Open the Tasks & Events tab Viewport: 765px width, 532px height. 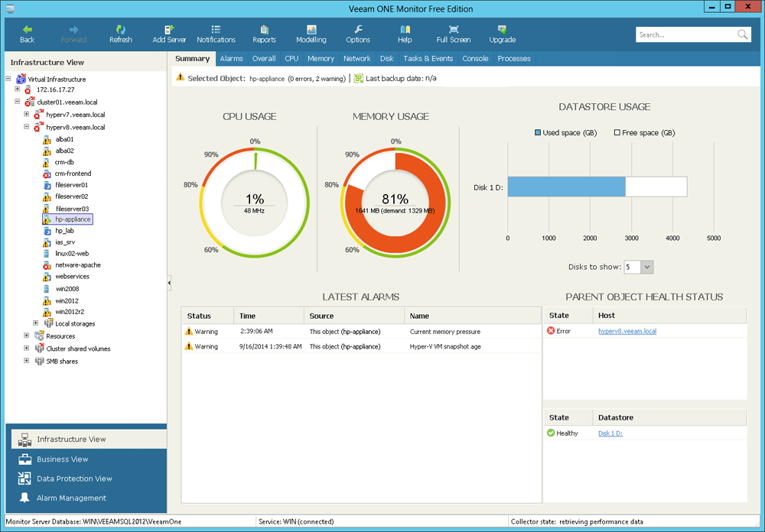tap(428, 58)
